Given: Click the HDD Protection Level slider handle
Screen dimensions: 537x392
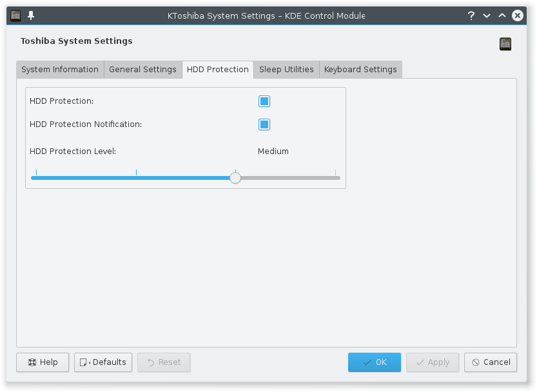Looking at the screenshot, I should [x=235, y=178].
